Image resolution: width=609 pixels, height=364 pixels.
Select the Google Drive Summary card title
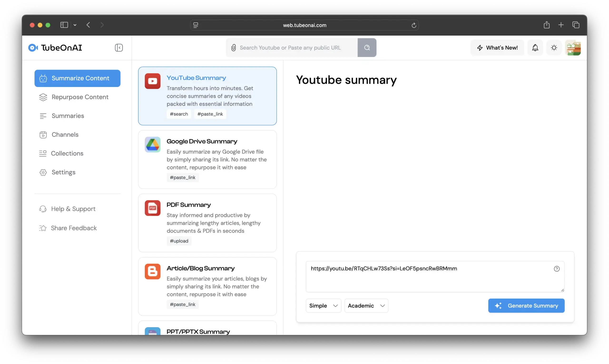point(202,141)
